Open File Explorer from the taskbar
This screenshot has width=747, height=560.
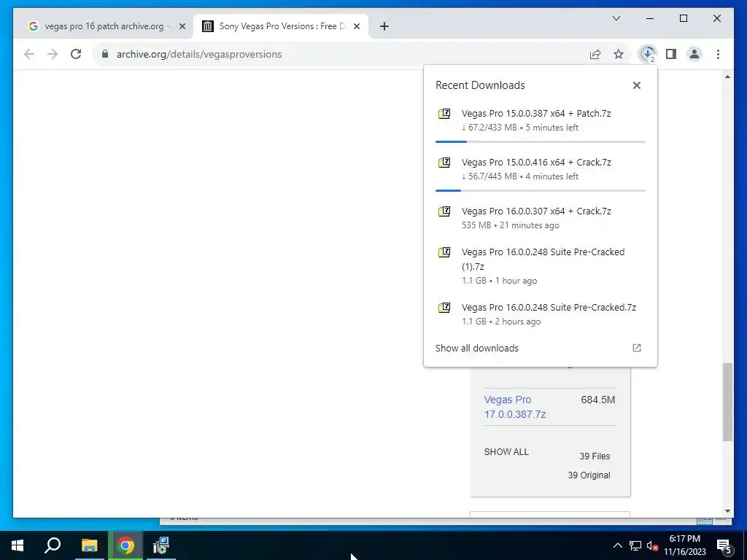[89, 545]
